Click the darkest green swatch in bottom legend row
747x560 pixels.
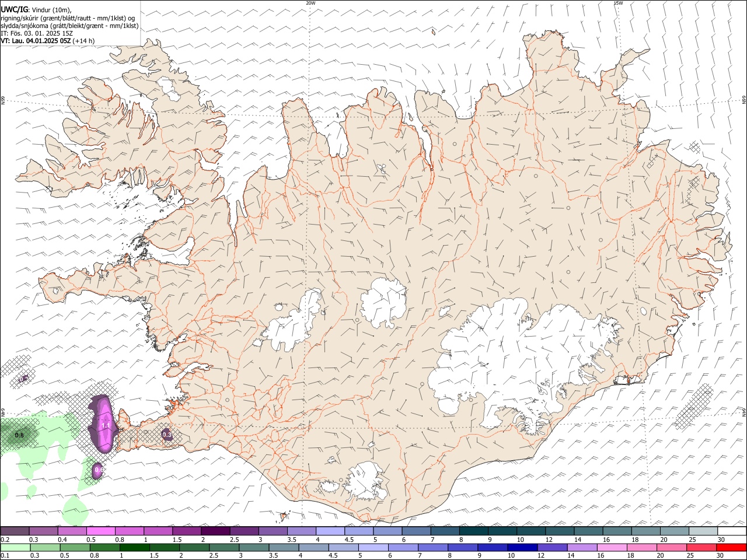pos(135,547)
